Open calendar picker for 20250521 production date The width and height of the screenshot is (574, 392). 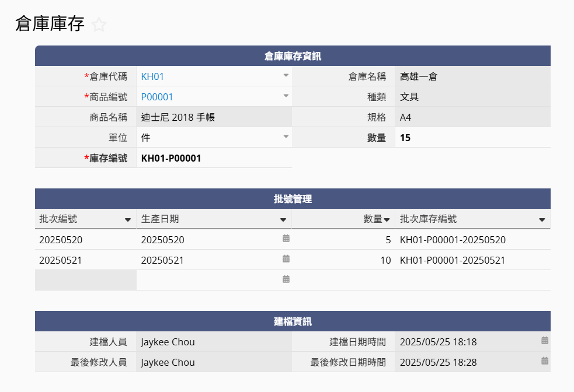click(286, 259)
